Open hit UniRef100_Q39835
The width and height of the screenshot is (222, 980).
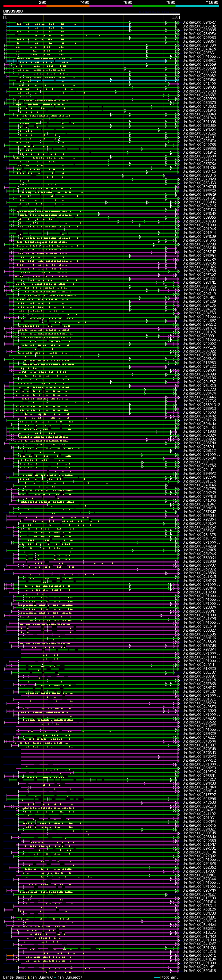199,30
